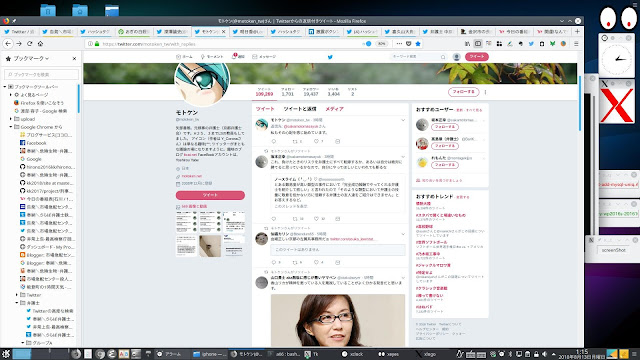Viewport: 640px width, 360px height.
Task: Click the Twitter bird logo in the top nav
Action: (330, 57)
